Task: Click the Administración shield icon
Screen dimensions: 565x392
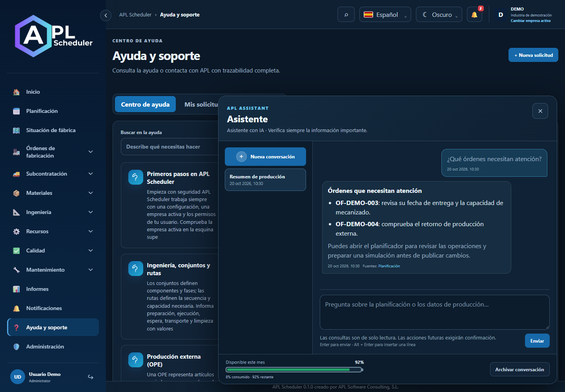Action: click(x=16, y=347)
